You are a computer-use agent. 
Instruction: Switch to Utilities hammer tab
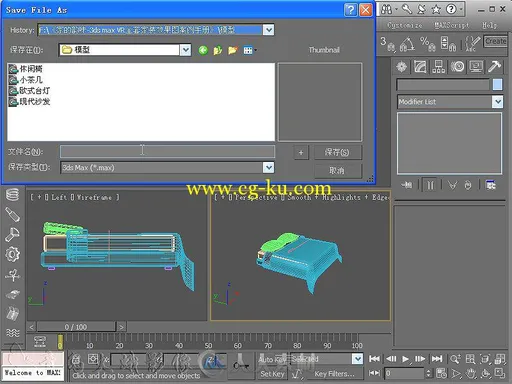tap(495, 67)
